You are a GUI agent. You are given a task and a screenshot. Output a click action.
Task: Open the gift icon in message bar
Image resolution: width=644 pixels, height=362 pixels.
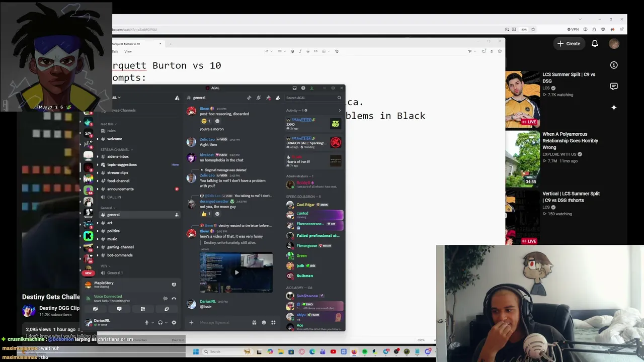tap(254, 322)
